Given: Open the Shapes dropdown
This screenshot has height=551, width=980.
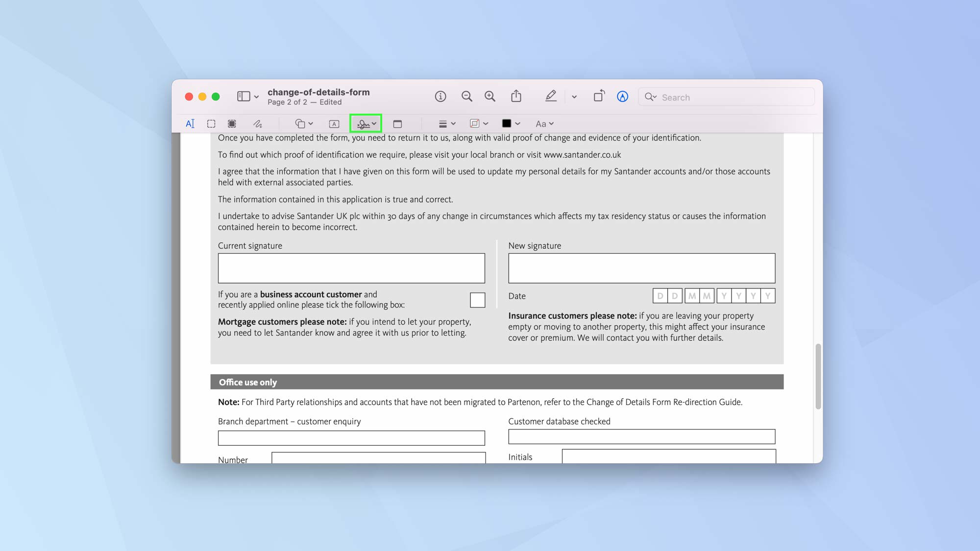Looking at the screenshot, I should pos(302,123).
